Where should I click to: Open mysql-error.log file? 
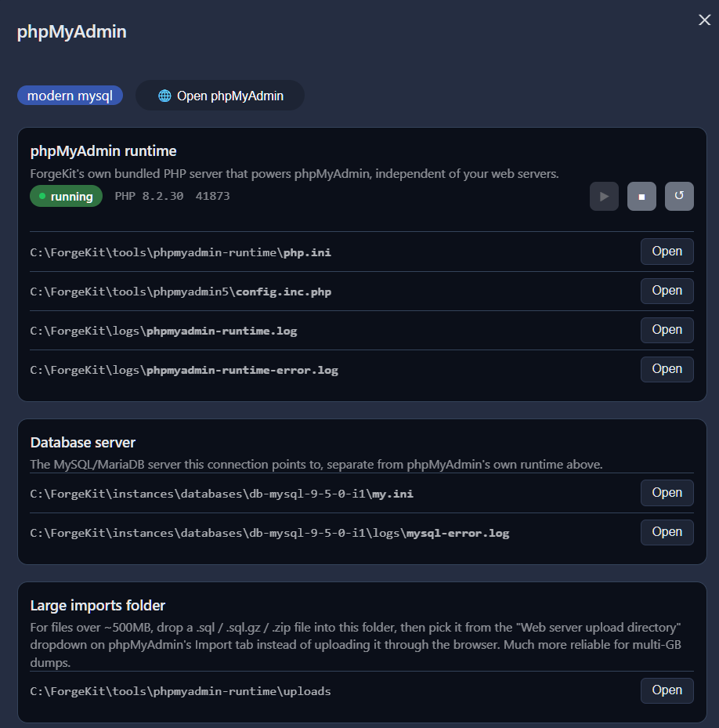(x=667, y=532)
